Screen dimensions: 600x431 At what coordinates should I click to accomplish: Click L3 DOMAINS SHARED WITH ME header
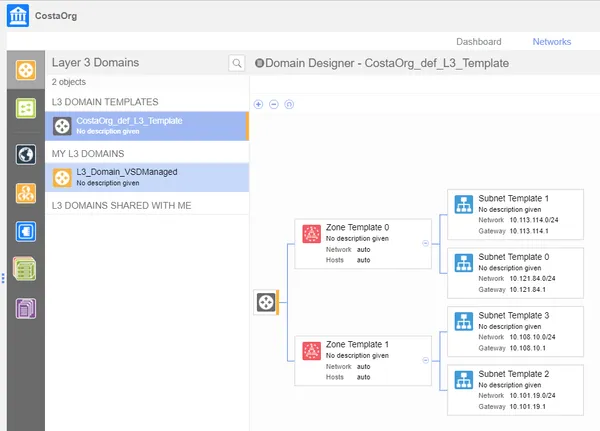(x=121, y=206)
